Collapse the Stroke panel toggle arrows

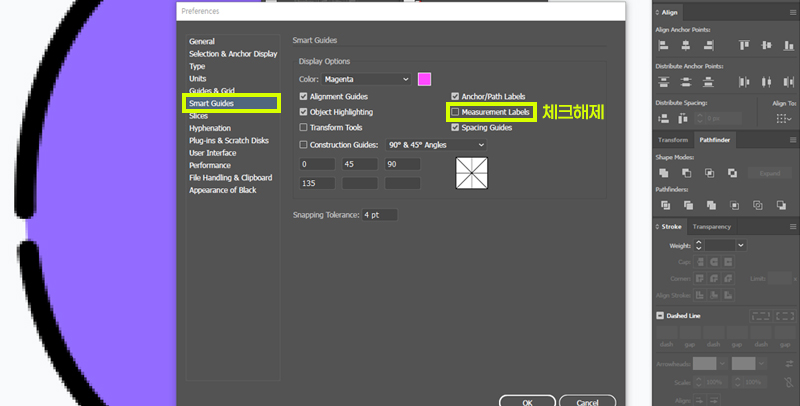tap(657, 226)
